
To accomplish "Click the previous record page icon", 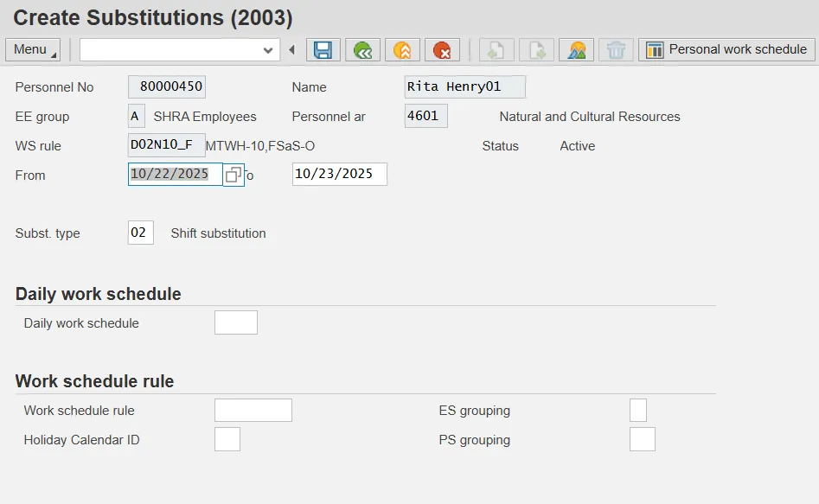I will (496, 50).
